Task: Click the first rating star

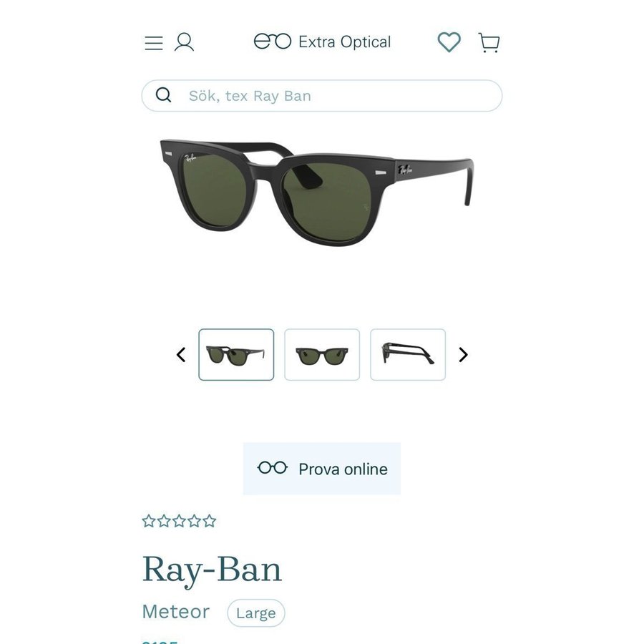Action: click(x=149, y=521)
